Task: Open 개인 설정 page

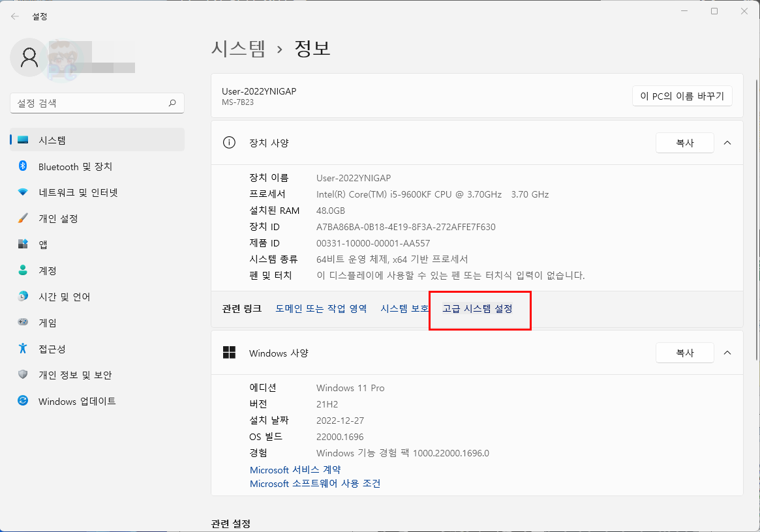Action: [97, 218]
